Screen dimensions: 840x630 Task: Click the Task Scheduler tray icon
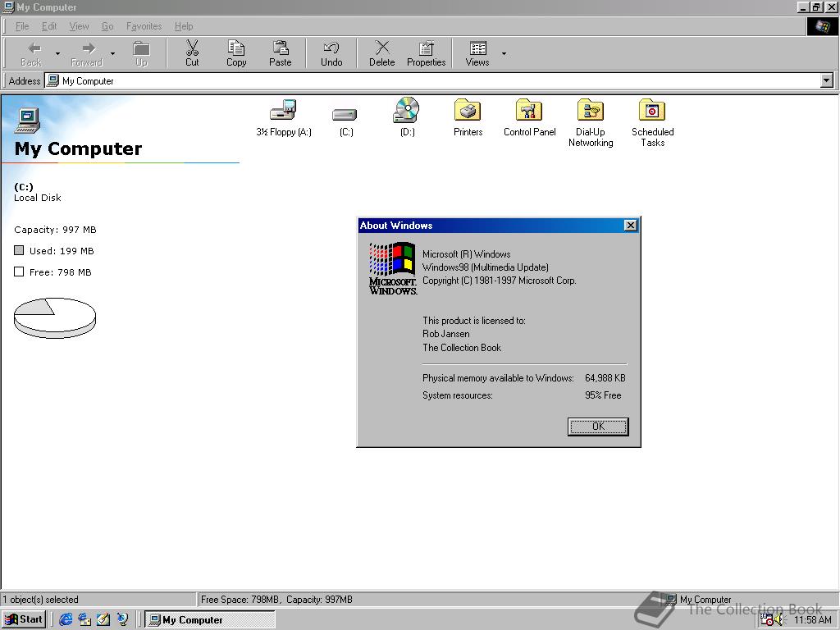tap(767, 620)
